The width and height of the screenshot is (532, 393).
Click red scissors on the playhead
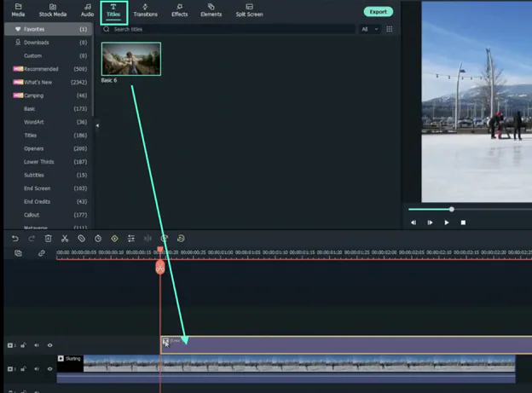click(160, 268)
